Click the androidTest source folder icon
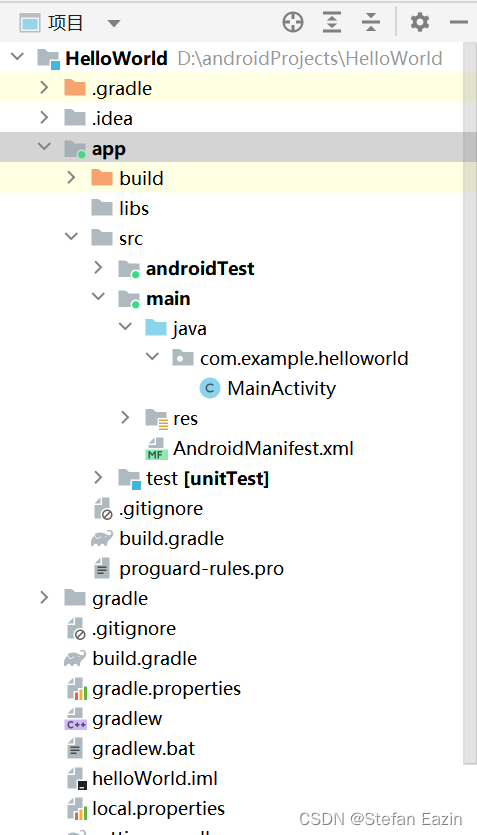 click(x=129, y=269)
